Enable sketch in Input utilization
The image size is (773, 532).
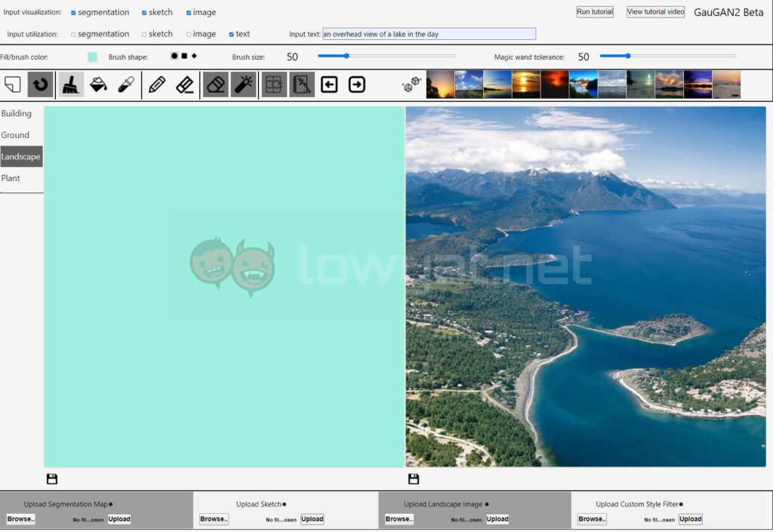pyautogui.click(x=144, y=34)
